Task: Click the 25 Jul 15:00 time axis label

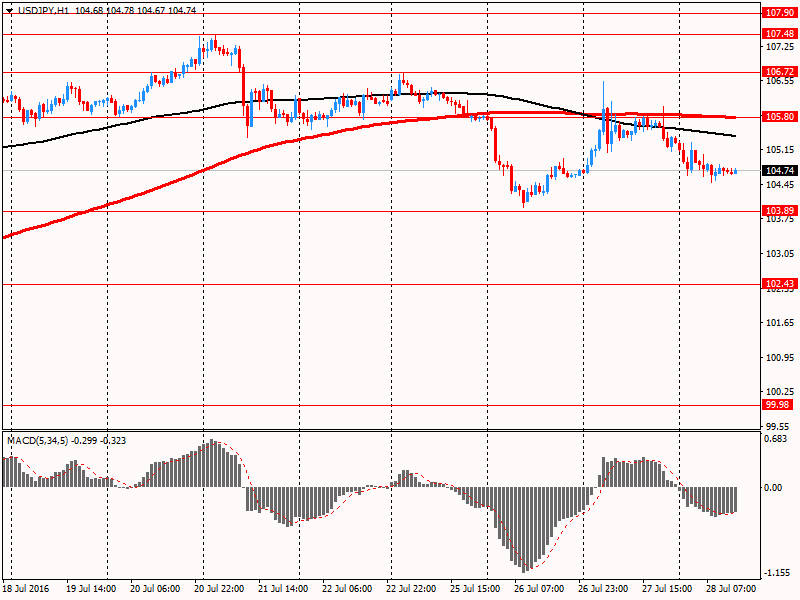Action: coord(475,589)
